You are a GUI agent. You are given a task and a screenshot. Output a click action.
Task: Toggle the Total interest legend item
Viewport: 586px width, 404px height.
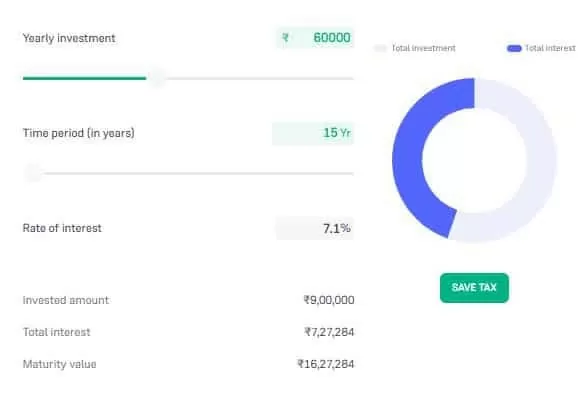541,48
